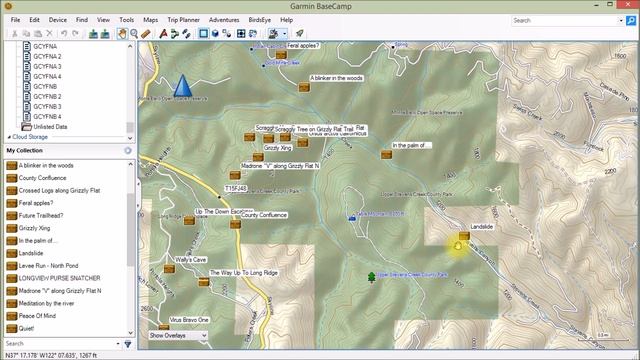Click the rocket Adventures icon
This screenshot has height=360, width=640.
tap(300, 34)
